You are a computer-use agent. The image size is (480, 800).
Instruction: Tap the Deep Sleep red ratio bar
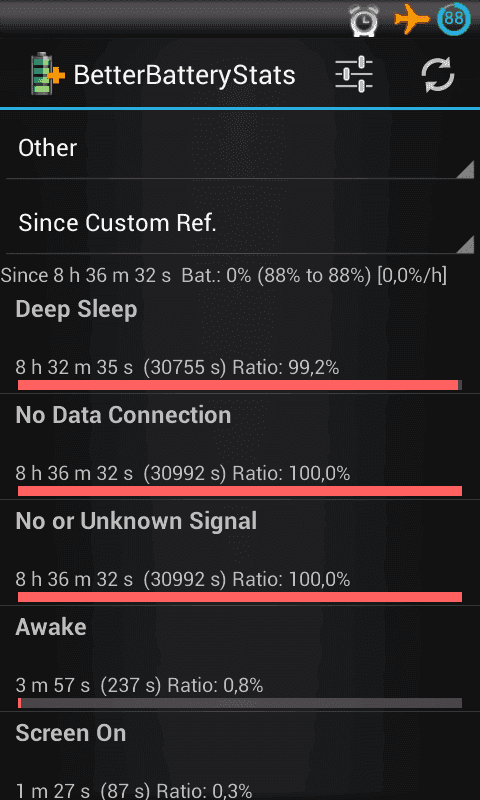coord(240,385)
